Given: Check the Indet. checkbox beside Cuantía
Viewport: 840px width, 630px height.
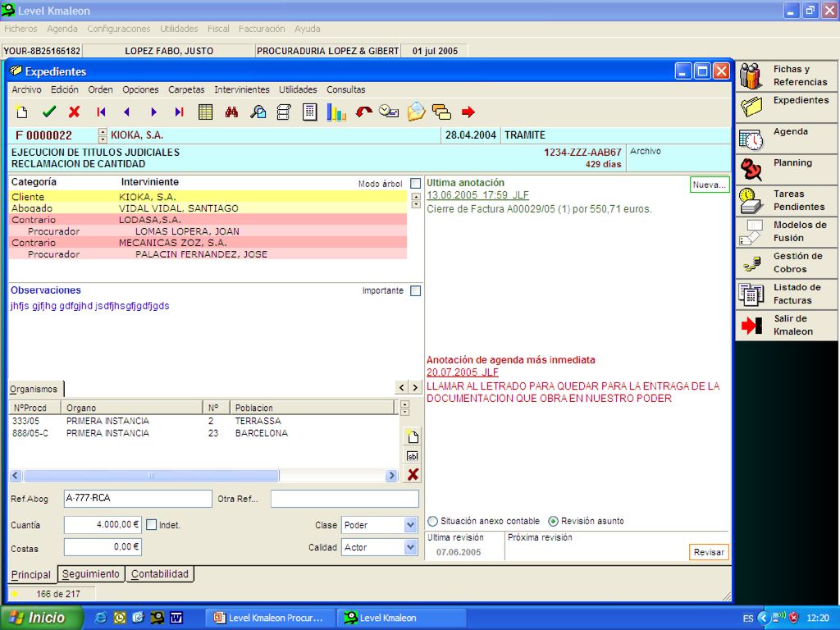Looking at the screenshot, I should point(152,525).
